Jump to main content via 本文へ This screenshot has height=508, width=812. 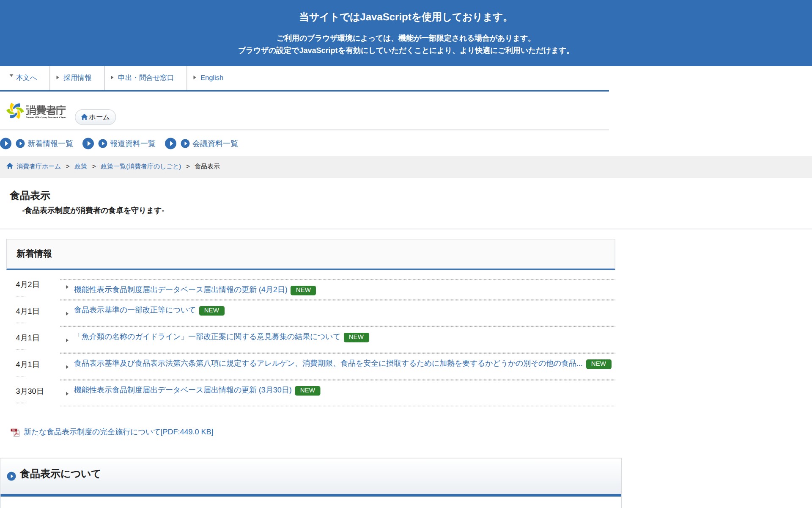(26, 78)
